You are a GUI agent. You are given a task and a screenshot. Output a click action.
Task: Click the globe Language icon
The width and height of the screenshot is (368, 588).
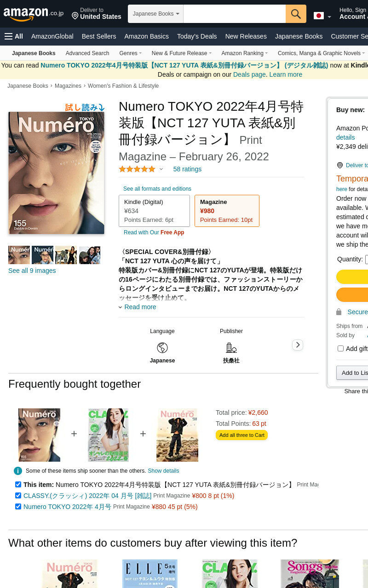(x=162, y=348)
